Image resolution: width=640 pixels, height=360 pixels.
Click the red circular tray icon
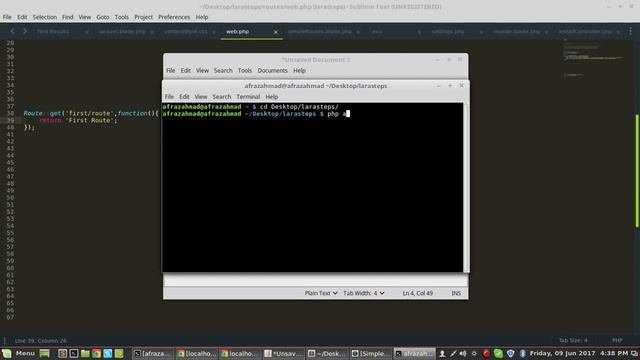point(486,353)
